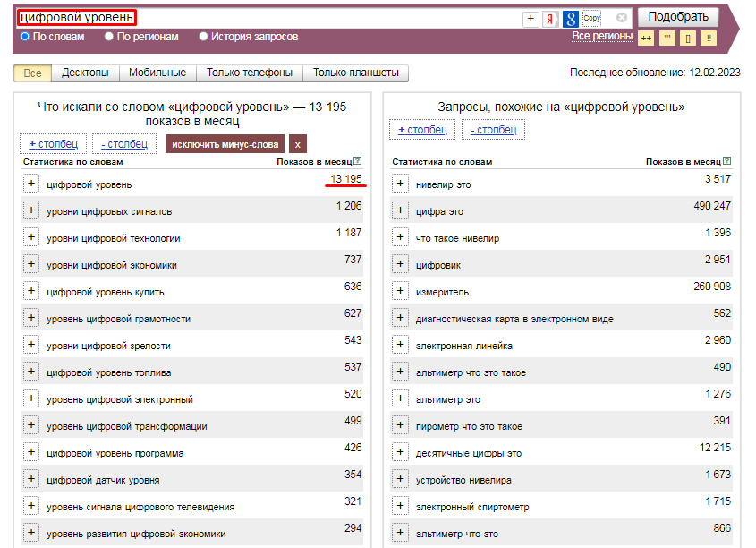Click the quotation marks operator button
Screen dimensions: 756x548
tap(667, 38)
